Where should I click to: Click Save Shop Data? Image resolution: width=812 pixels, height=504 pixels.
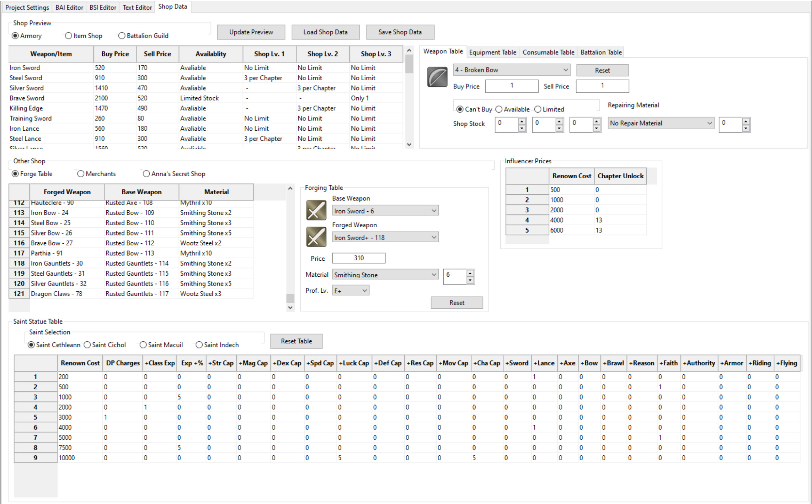coord(400,32)
